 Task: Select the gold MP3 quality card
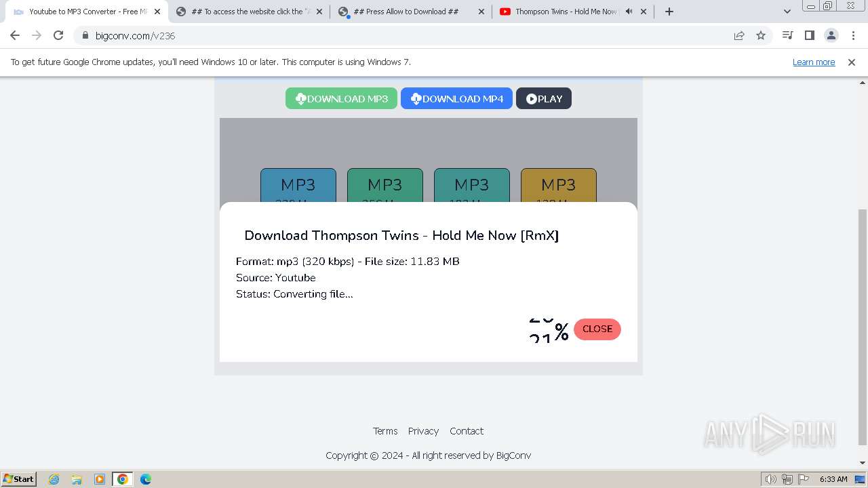(559, 186)
